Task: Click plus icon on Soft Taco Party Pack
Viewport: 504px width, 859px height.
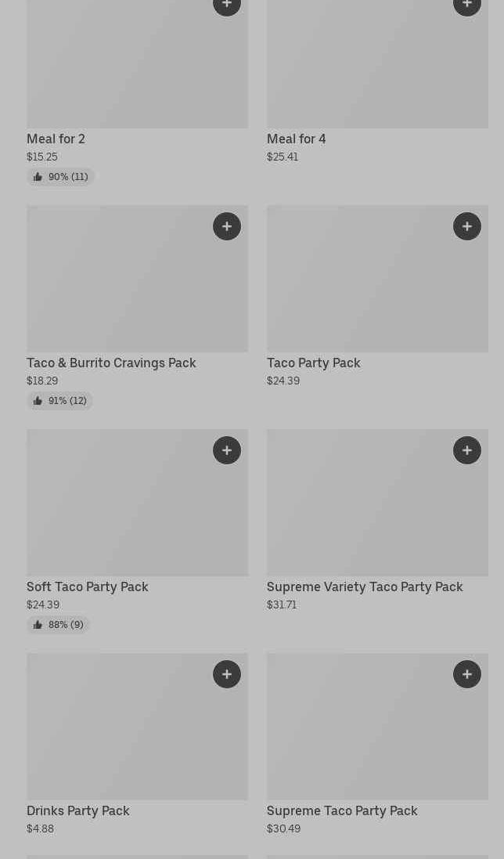Action: click(x=227, y=450)
